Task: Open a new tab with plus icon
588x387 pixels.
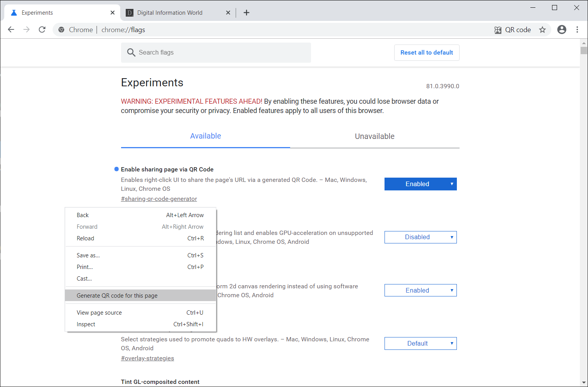Action: [x=246, y=13]
